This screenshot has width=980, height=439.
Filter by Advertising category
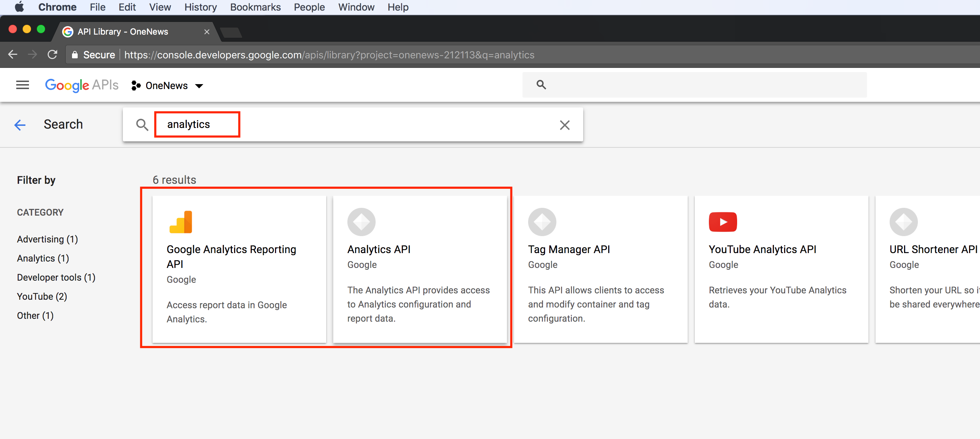[x=47, y=239]
